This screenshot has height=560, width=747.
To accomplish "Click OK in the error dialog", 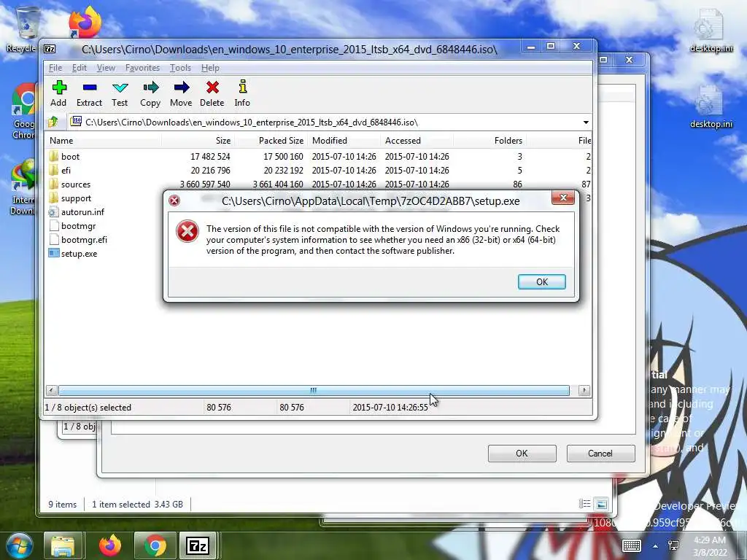I will tap(542, 282).
